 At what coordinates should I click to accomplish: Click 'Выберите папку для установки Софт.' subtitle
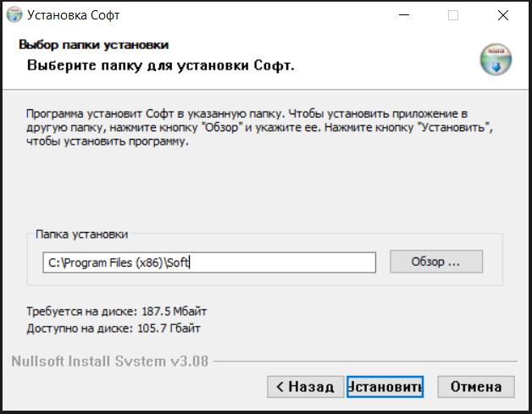tap(160, 65)
